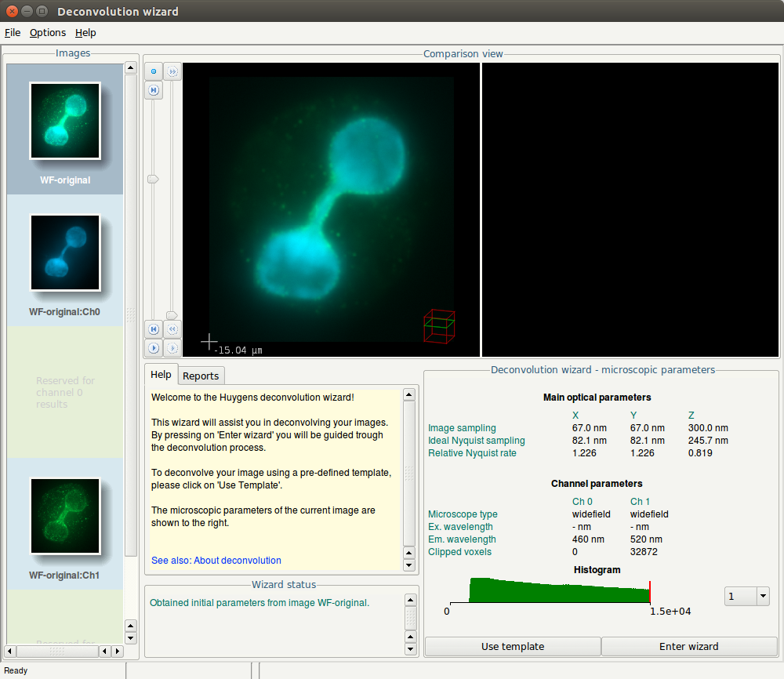Click the Use template button

click(x=513, y=647)
